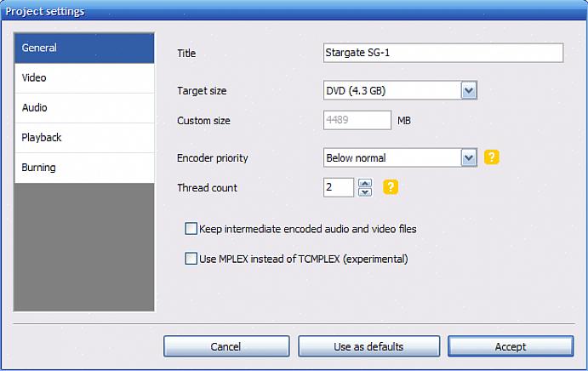The width and height of the screenshot is (588, 371).
Task: Expand the Target size dropdown arrow
Action: pos(469,90)
